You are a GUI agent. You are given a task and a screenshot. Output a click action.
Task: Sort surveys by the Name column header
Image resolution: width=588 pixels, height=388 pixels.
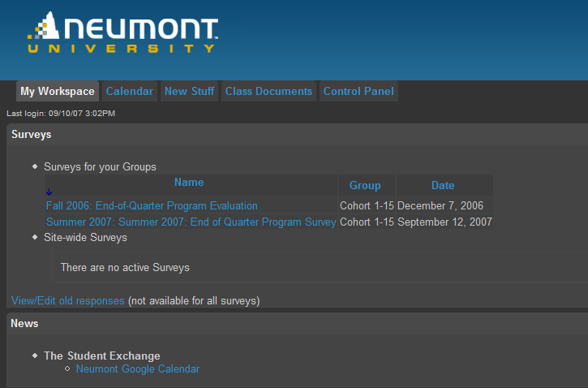[x=189, y=183]
